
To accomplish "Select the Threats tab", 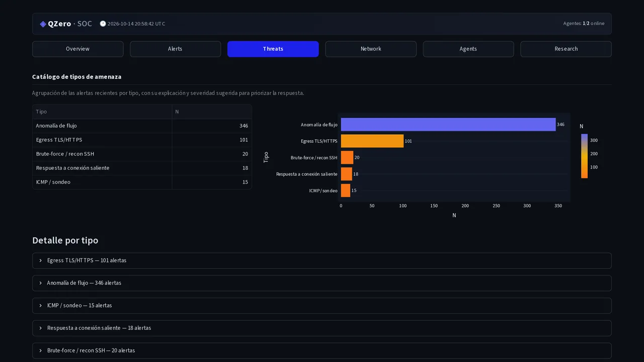I will pyautogui.click(x=273, y=49).
